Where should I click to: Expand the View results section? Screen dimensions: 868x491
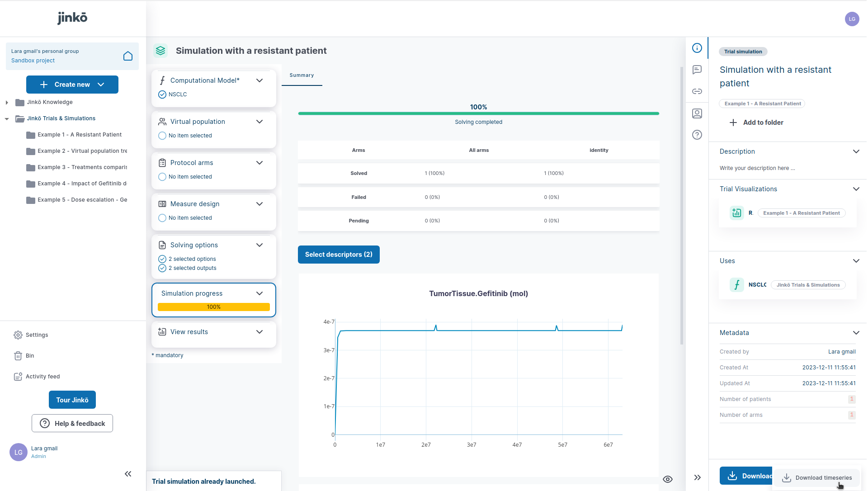259,332
